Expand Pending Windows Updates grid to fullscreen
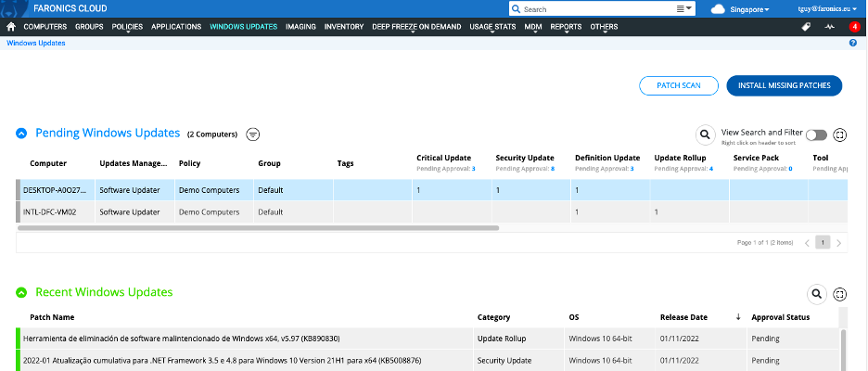 click(x=840, y=134)
